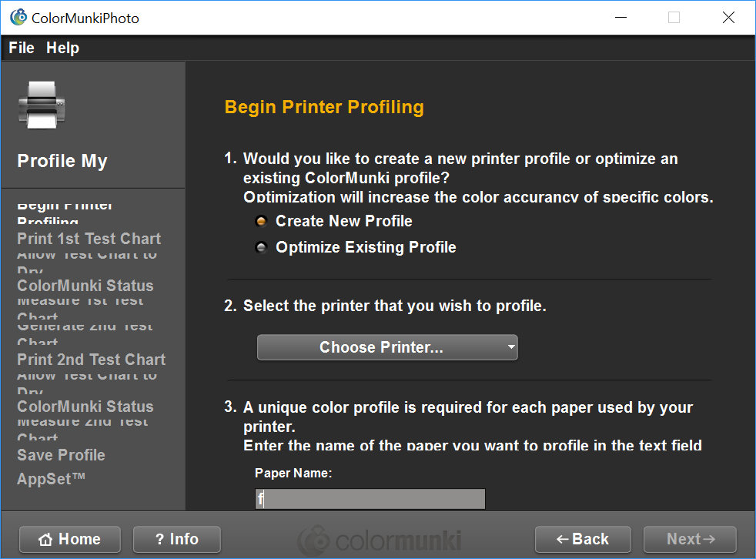Image resolution: width=756 pixels, height=559 pixels.
Task: Select AppSet step in sidebar
Action: (51, 479)
